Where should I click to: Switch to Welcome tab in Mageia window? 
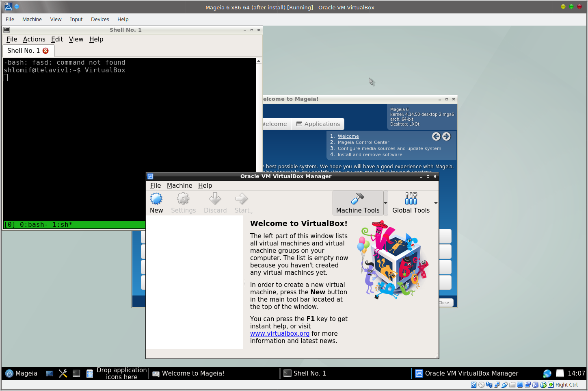pyautogui.click(x=276, y=124)
